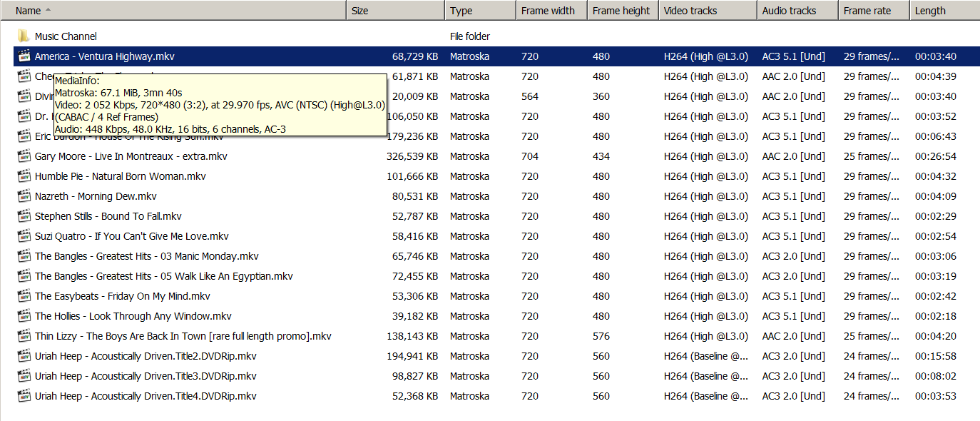Select the Thin Lizzy video file icon
Screen dimensions: 980x421
(24, 336)
